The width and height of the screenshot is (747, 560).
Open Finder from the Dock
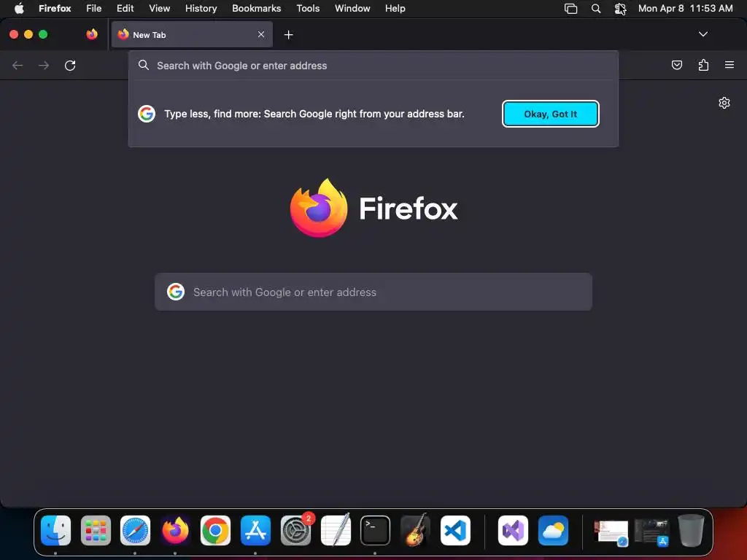[x=55, y=530]
